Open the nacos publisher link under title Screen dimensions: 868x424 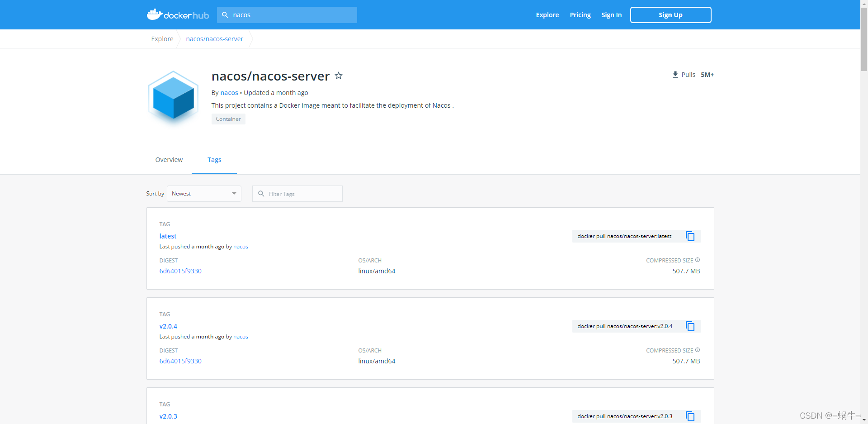229,93
